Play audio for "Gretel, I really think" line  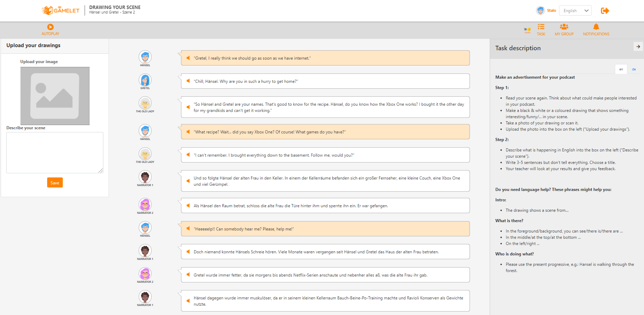click(x=188, y=58)
